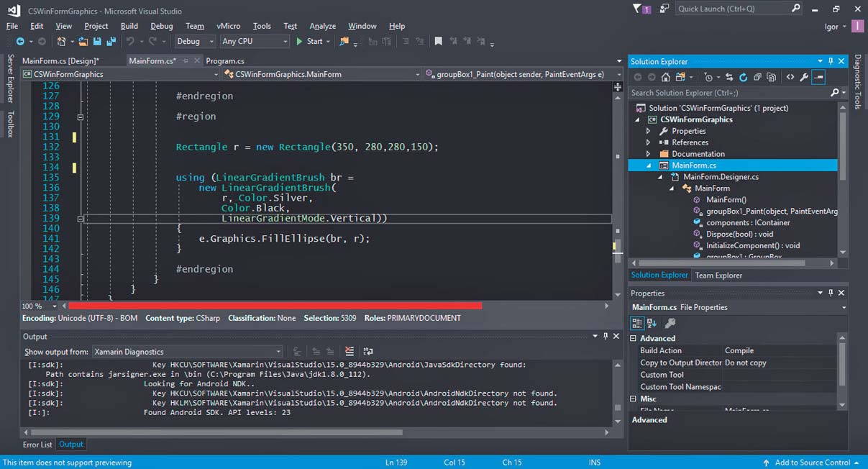Open the Diagnostic Tools side tab
The width and height of the screenshot is (868, 469).
point(858,83)
